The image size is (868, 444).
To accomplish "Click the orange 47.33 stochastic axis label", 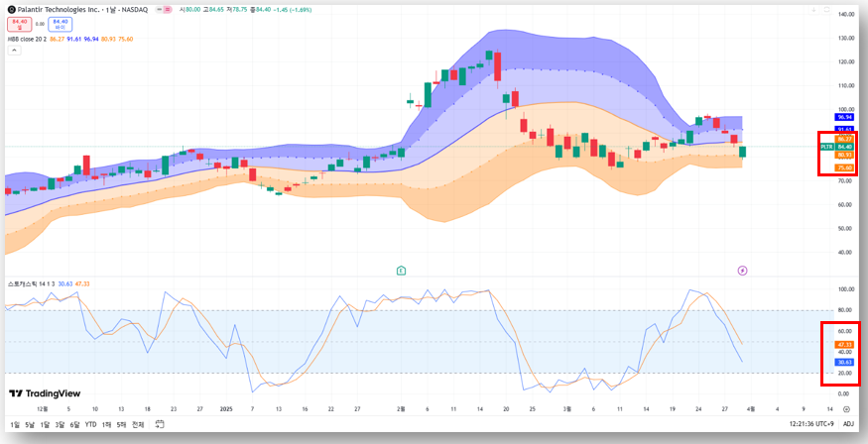I will coord(844,345).
